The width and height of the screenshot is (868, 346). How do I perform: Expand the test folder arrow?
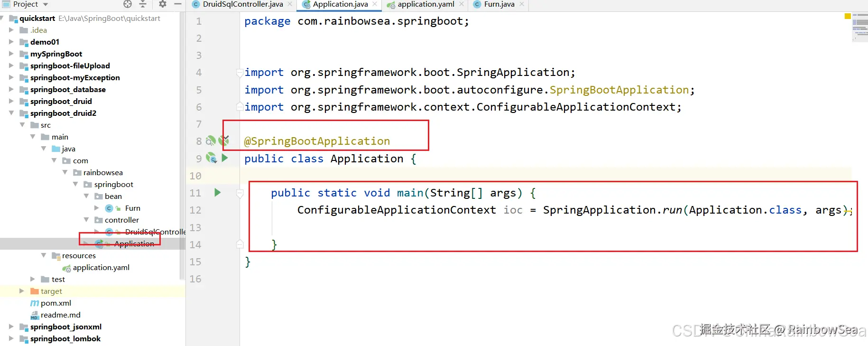pos(33,279)
